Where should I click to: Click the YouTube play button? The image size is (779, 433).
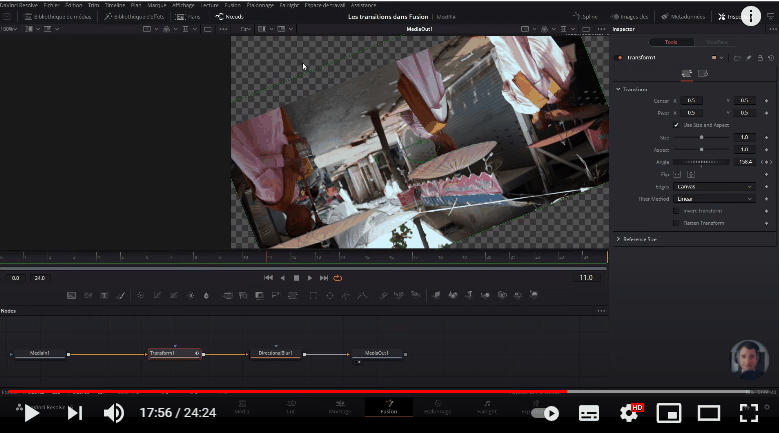tap(31, 413)
